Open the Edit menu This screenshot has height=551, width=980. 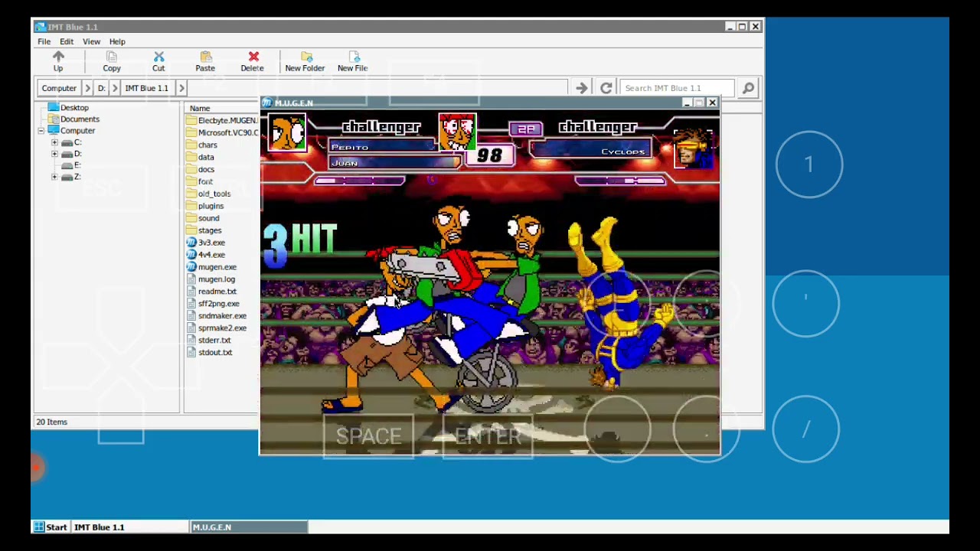[x=67, y=41]
